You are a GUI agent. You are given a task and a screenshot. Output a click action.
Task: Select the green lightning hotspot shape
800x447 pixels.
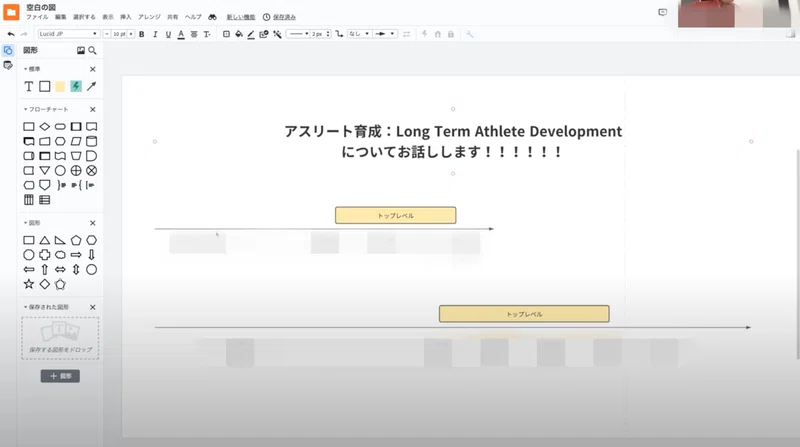76,86
